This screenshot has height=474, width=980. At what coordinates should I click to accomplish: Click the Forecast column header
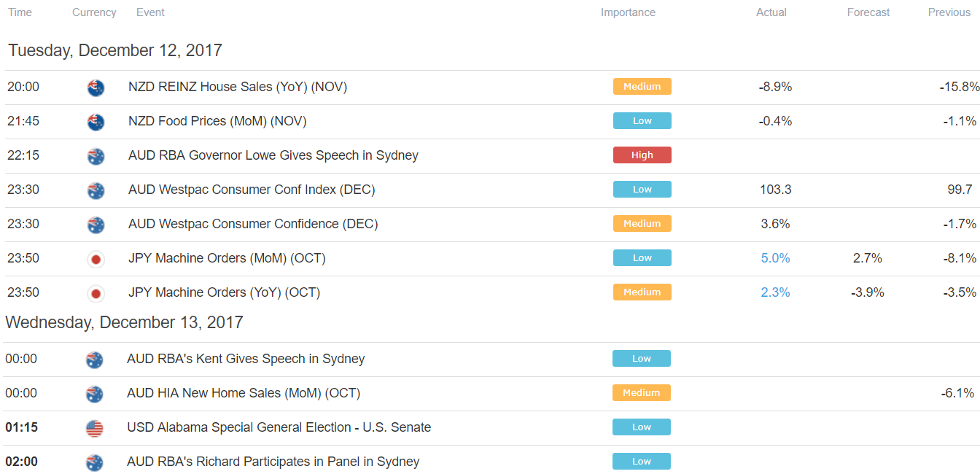[868, 12]
